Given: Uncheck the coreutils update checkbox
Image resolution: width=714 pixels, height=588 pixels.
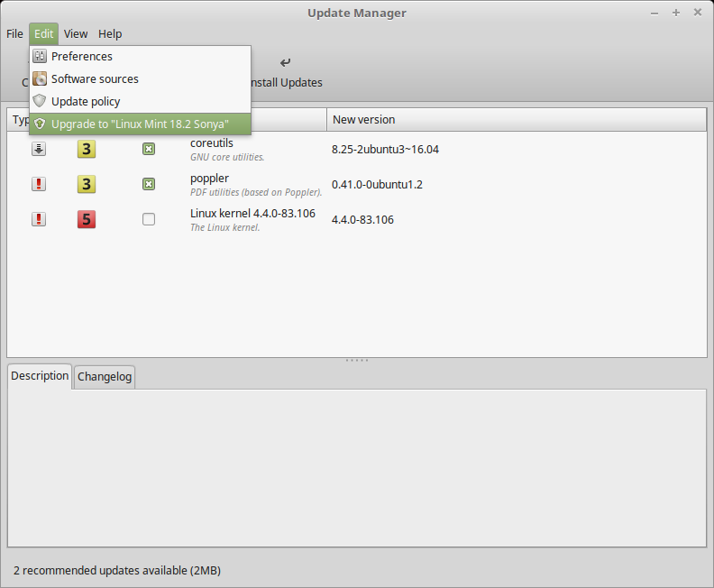Looking at the screenshot, I should tap(149, 149).
